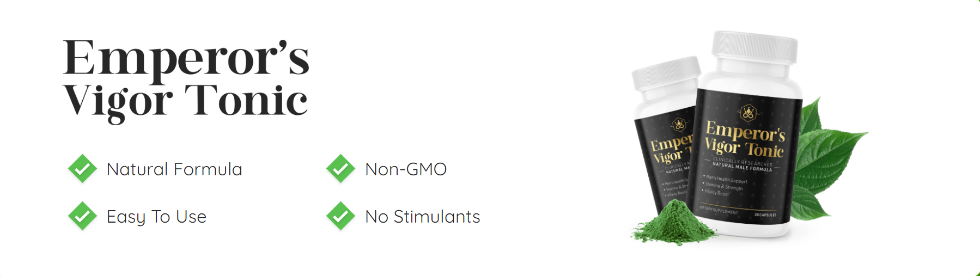Click the gold product name on front bottle label
Viewport: 980px width, 276px height.
click(745, 139)
